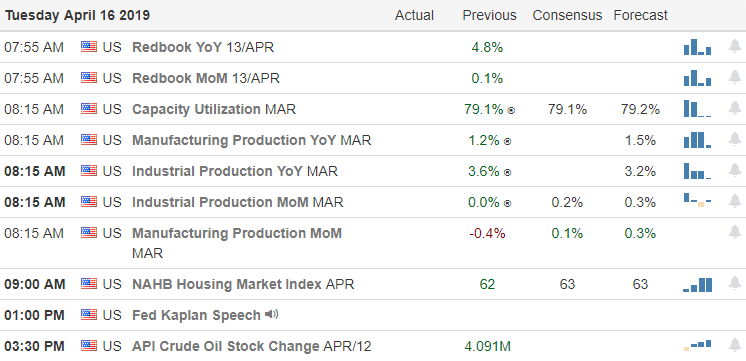Open the bar chart for Manufacturing Production YoY
Viewport: 746px width, 361px height.
(697, 140)
